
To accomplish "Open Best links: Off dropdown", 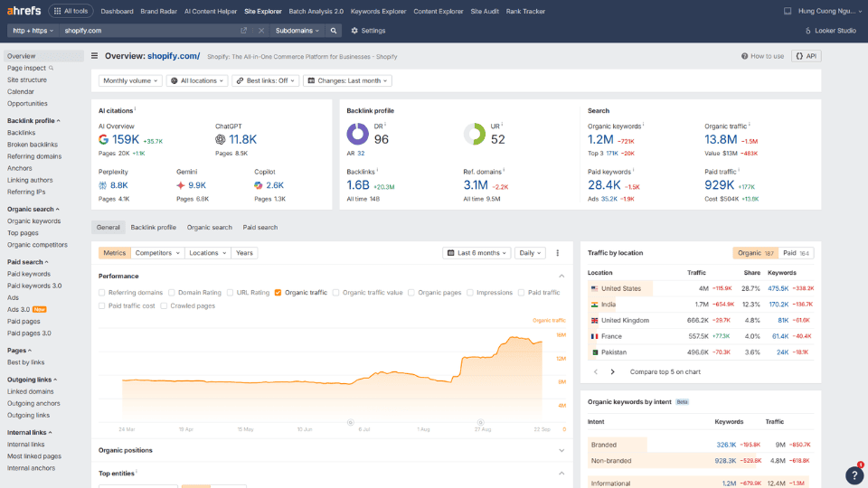I will point(266,80).
